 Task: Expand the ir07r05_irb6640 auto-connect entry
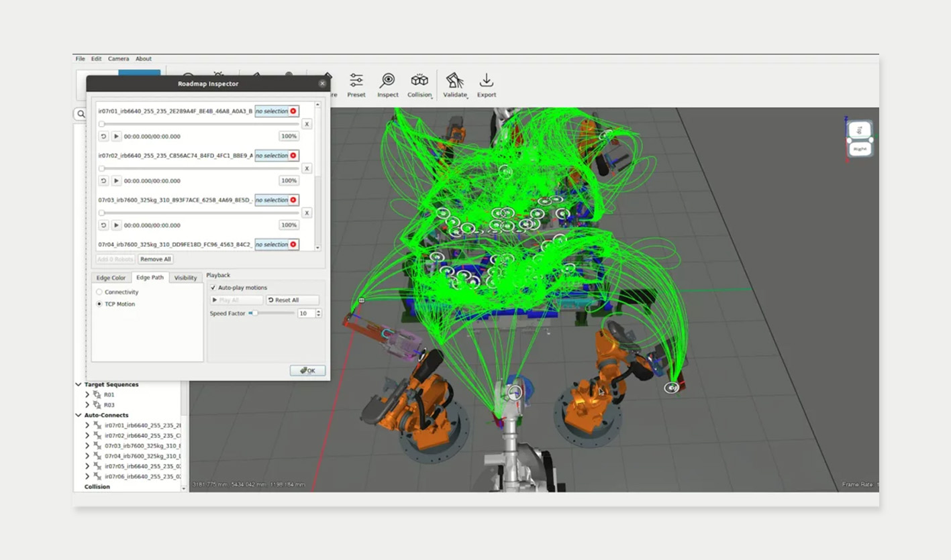(87, 466)
